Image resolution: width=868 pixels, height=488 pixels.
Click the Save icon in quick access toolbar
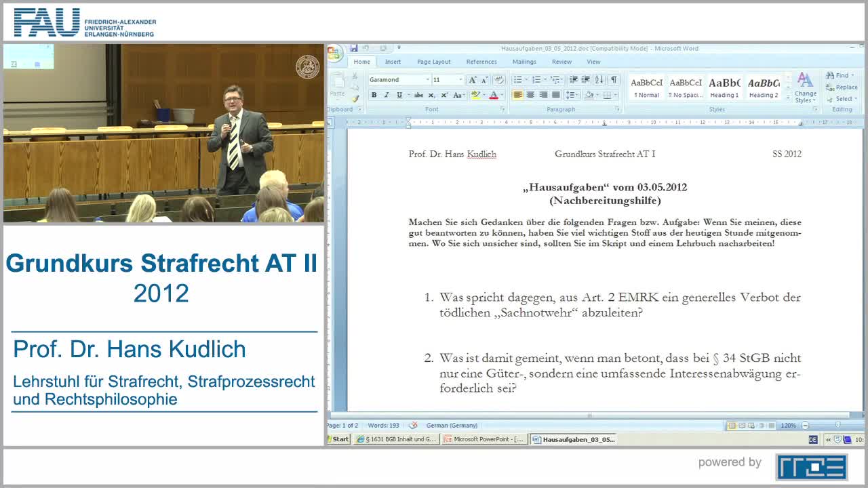tap(353, 48)
